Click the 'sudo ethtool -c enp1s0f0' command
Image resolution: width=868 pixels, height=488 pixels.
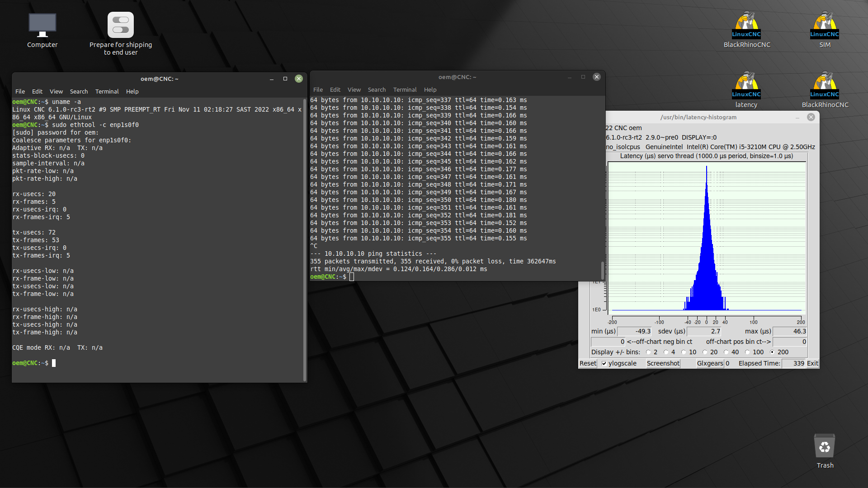(x=95, y=125)
